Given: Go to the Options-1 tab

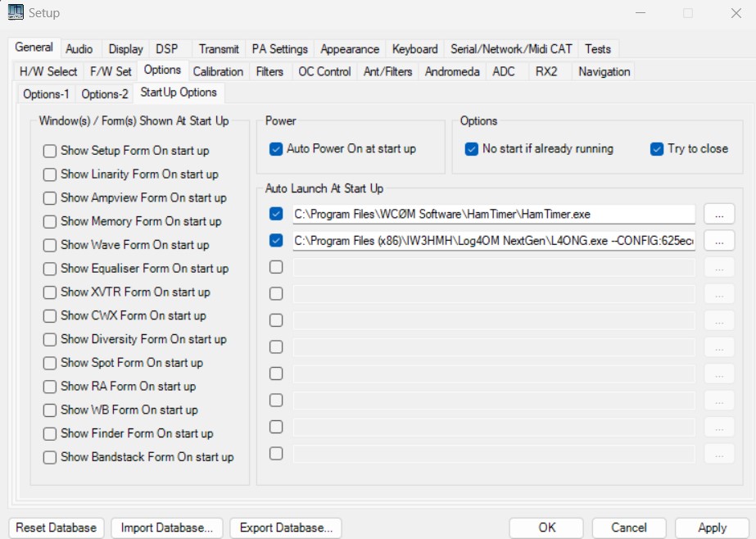Looking at the screenshot, I should pos(46,94).
